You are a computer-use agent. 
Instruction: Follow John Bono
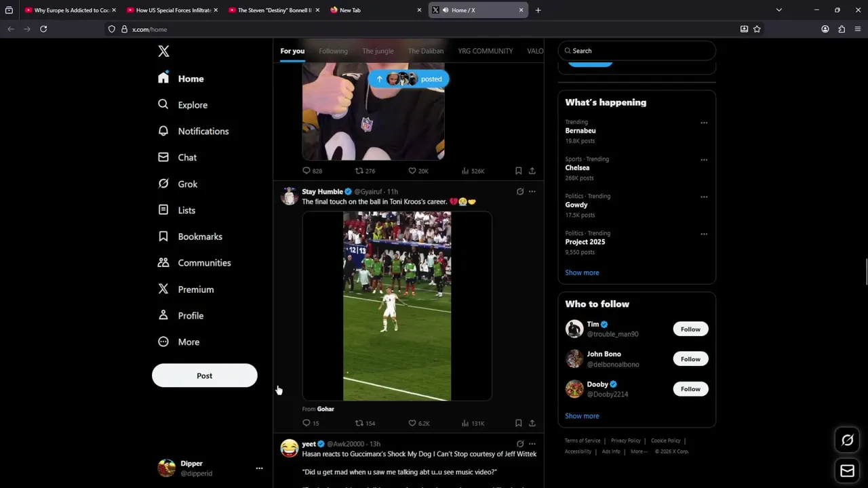point(690,359)
